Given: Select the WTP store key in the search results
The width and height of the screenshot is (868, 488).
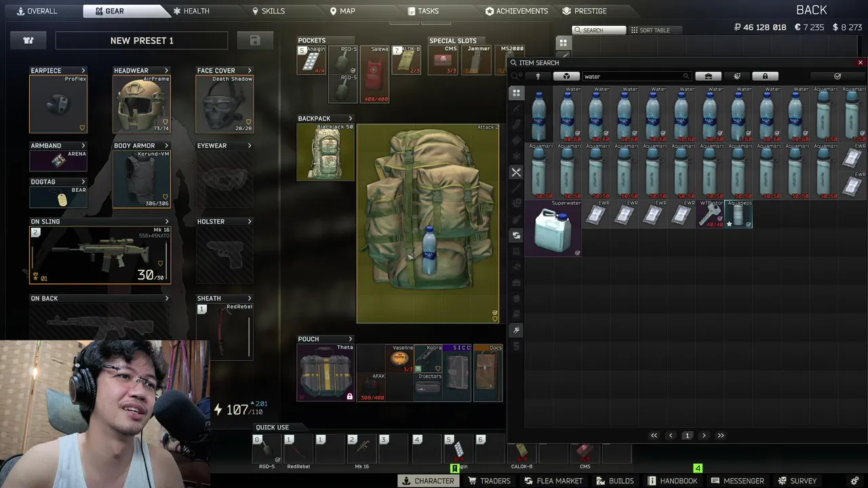Looking at the screenshot, I should (x=710, y=214).
